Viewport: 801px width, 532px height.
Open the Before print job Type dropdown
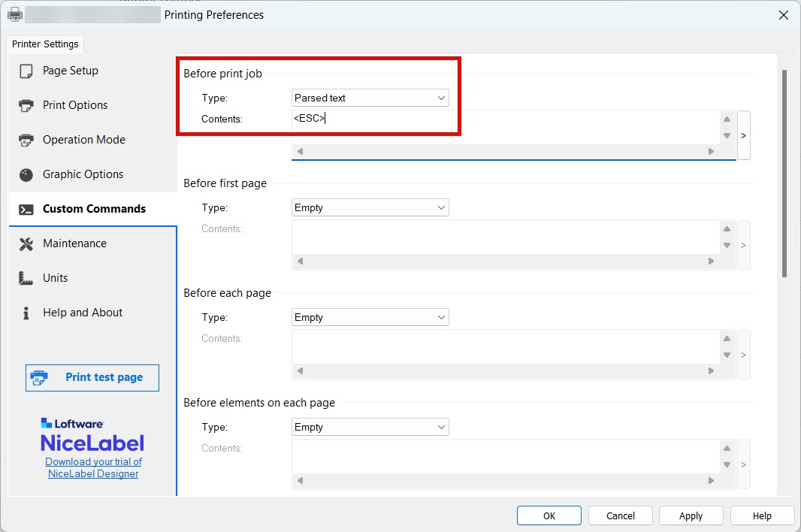click(x=370, y=98)
